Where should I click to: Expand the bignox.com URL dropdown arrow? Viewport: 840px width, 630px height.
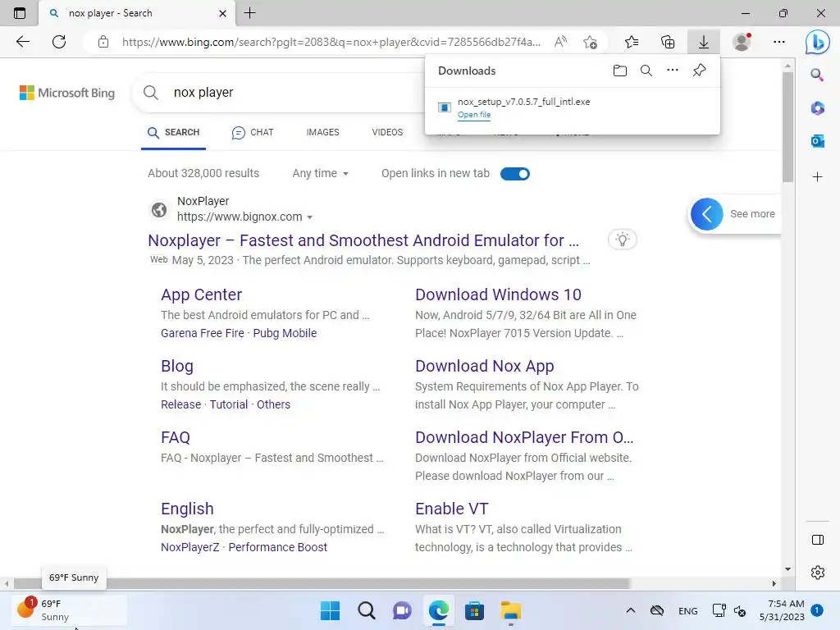309,217
